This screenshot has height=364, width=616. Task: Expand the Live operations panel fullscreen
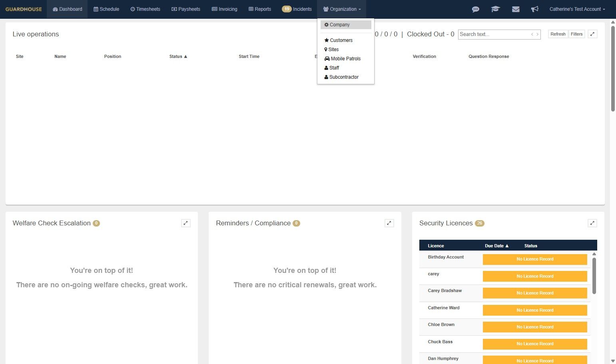pos(592,34)
